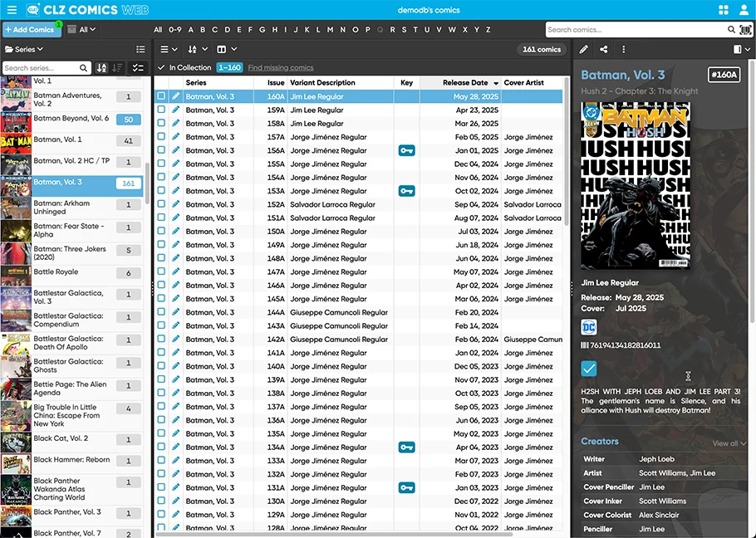Click the DC publisher logo
The image size is (756, 538).
coord(589,327)
